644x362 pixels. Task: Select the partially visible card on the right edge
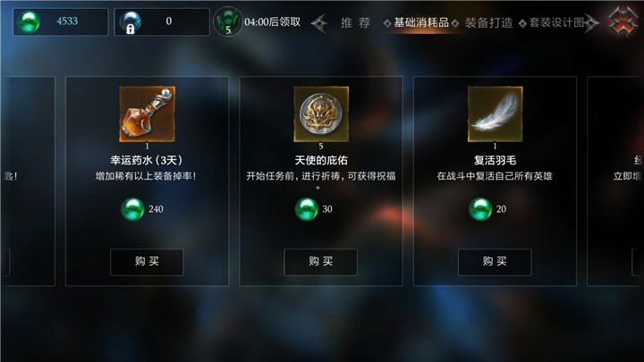(x=615, y=181)
